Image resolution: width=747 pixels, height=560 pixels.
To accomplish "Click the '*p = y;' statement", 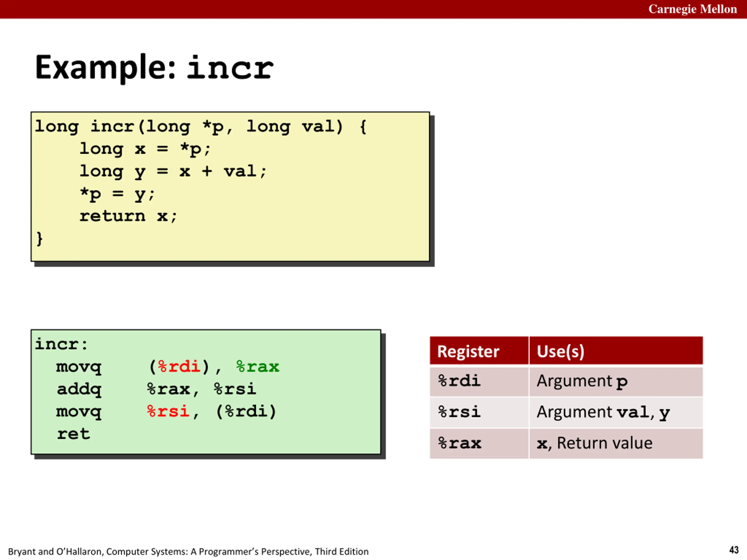I will 117,194.
